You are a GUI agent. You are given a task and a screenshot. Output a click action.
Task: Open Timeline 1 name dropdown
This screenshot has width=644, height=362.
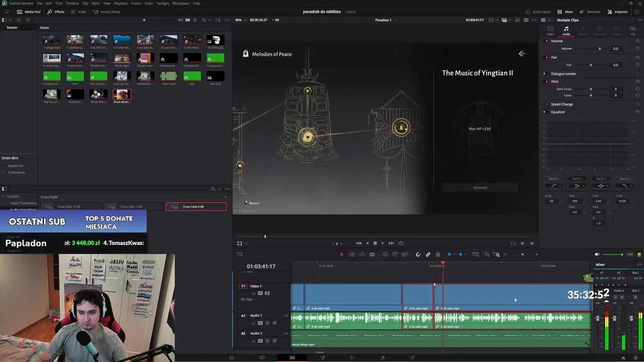point(397,20)
